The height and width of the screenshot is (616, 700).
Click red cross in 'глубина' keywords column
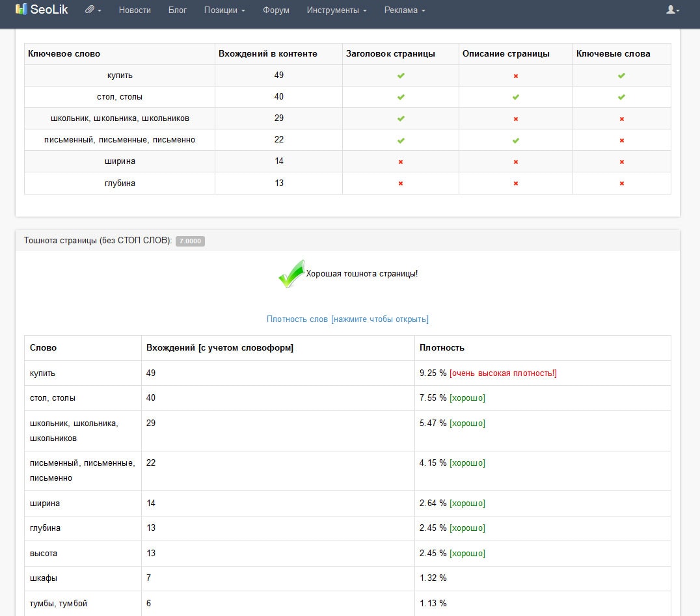click(x=621, y=183)
